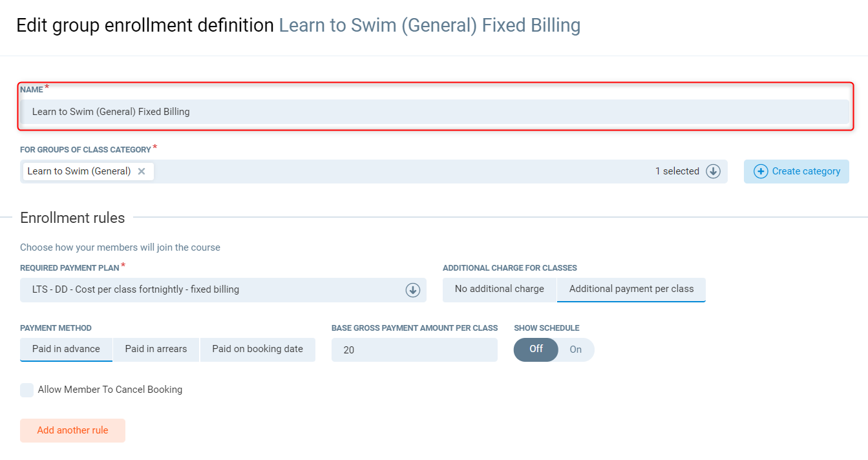This screenshot has height=460, width=868.
Task: Click the Create category button label
Action: click(806, 171)
